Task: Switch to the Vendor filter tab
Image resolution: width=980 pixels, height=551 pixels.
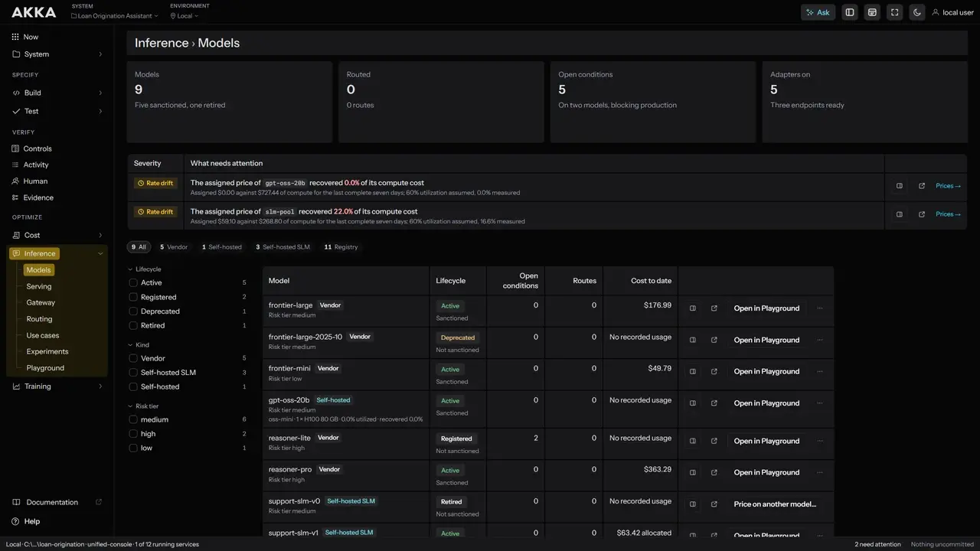Action: 174,247
